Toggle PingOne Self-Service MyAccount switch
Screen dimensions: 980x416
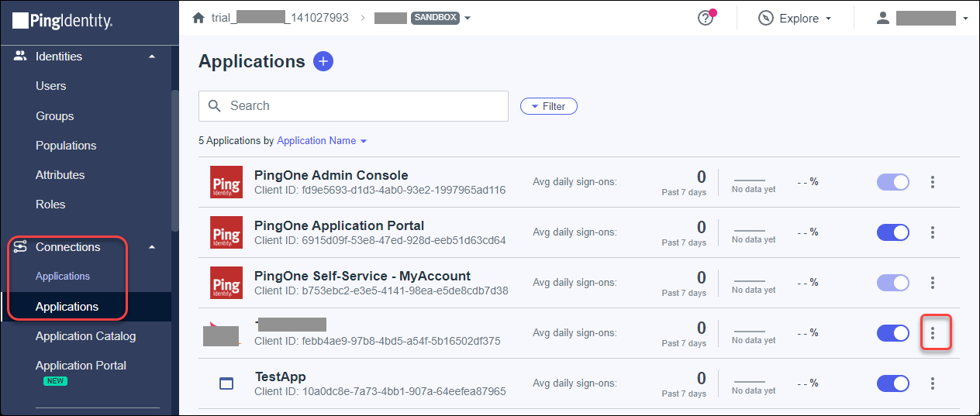(892, 283)
